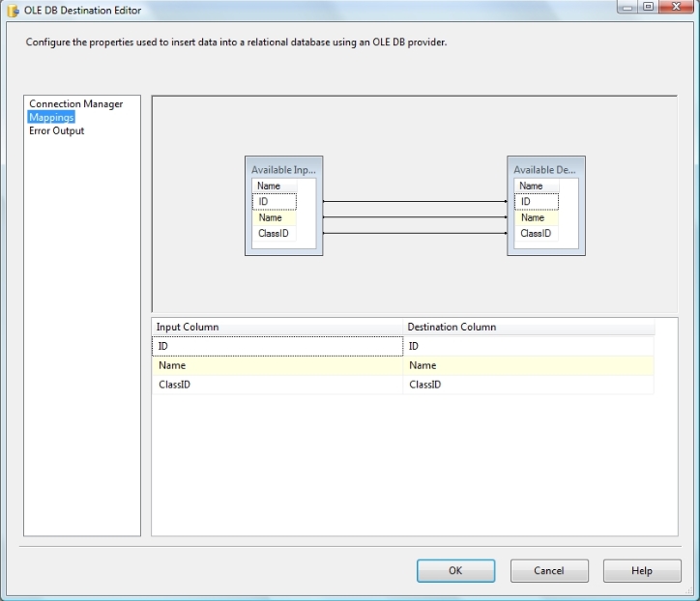Open the ID cell under Destination Column
This screenshot has height=601, width=700.
529,346
